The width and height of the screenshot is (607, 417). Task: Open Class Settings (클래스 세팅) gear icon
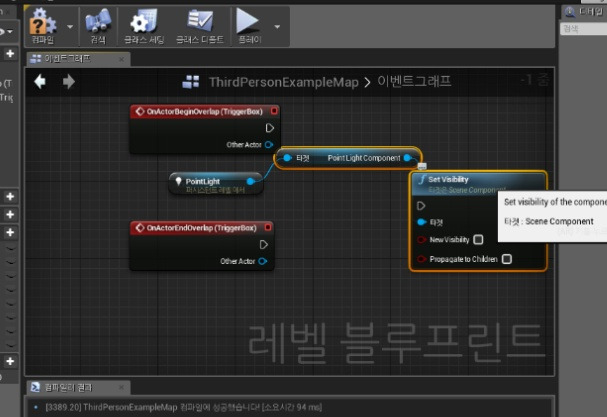click(x=144, y=26)
